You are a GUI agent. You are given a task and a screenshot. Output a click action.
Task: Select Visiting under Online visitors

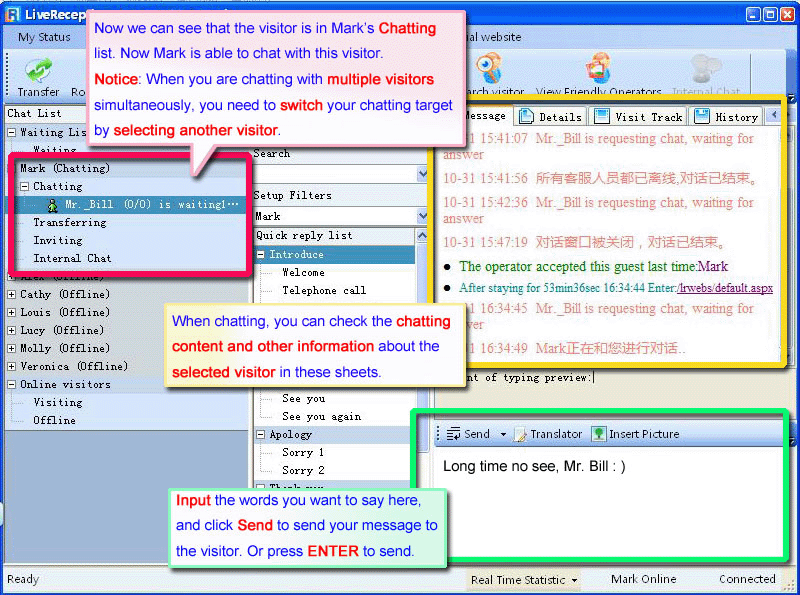click(x=58, y=403)
